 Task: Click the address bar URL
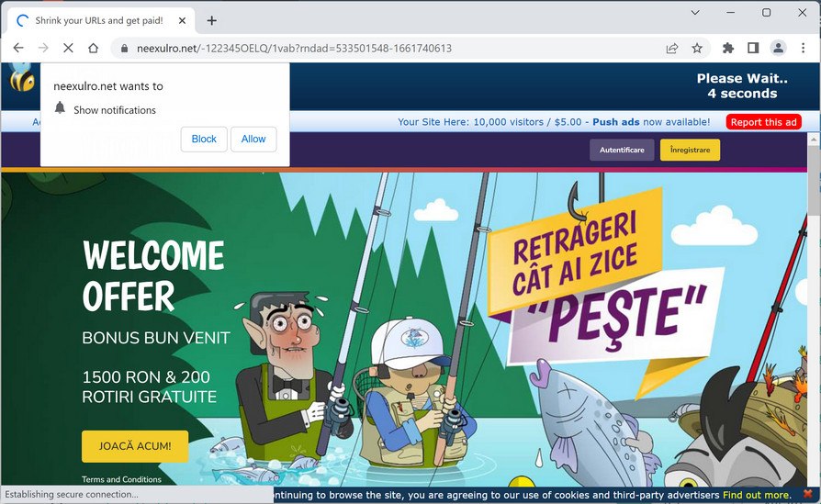pos(294,48)
